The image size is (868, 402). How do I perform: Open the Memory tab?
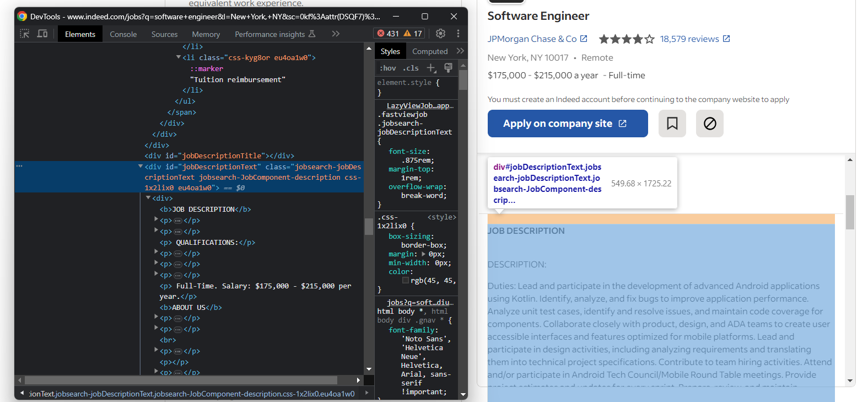pyautogui.click(x=206, y=34)
